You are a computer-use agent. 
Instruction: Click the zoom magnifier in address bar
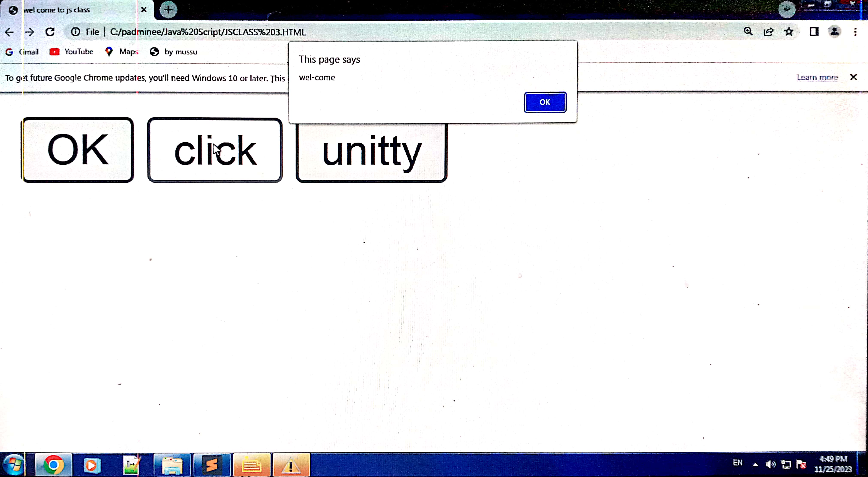748,32
